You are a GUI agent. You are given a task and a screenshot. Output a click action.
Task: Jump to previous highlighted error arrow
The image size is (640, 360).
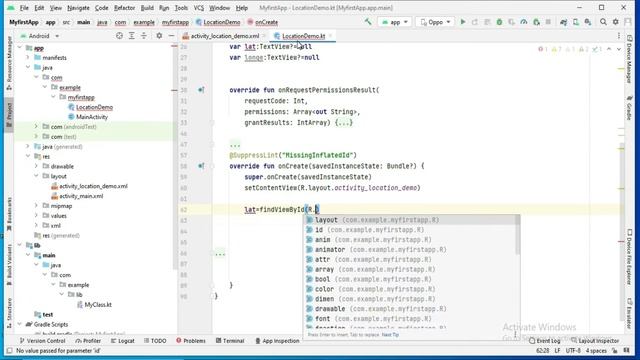click(x=609, y=49)
